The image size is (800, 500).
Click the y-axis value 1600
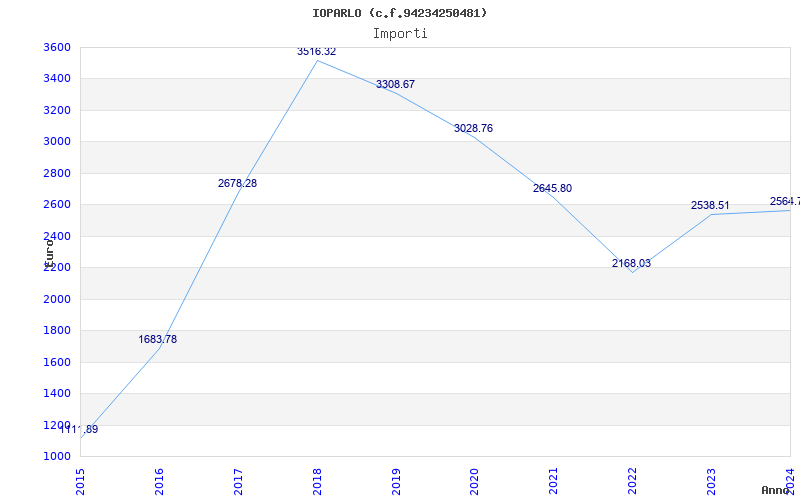point(57,362)
